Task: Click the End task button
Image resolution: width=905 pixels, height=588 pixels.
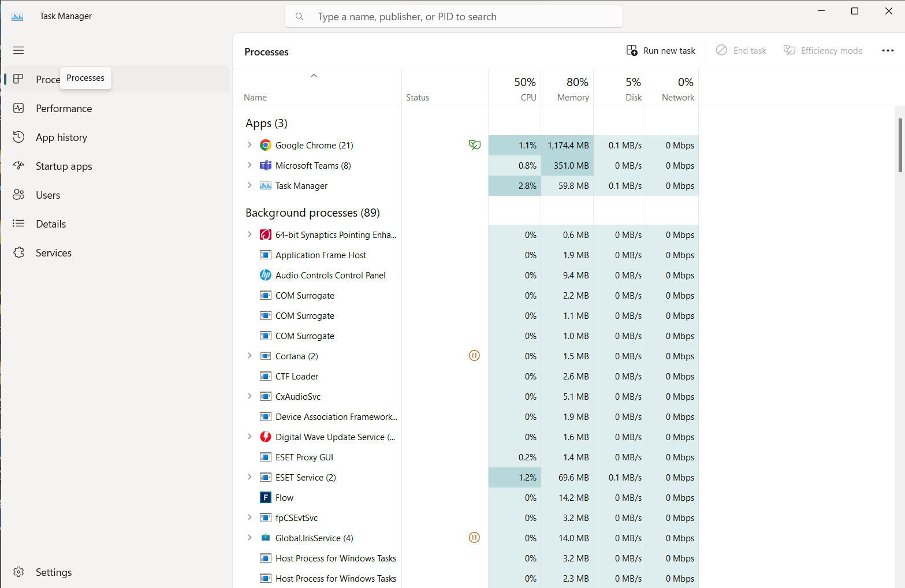Action: point(741,51)
